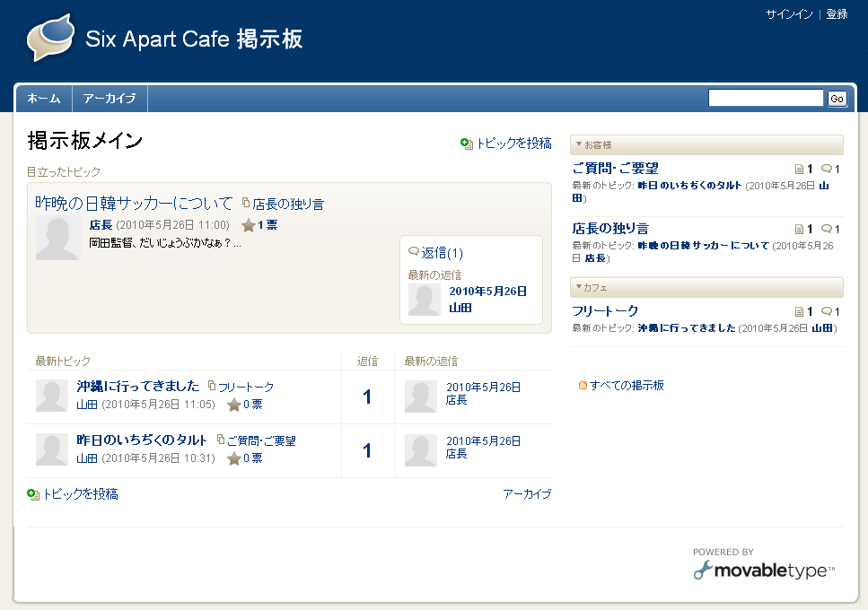Open the 店長の独り言 forum in sidebar

(x=610, y=229)
